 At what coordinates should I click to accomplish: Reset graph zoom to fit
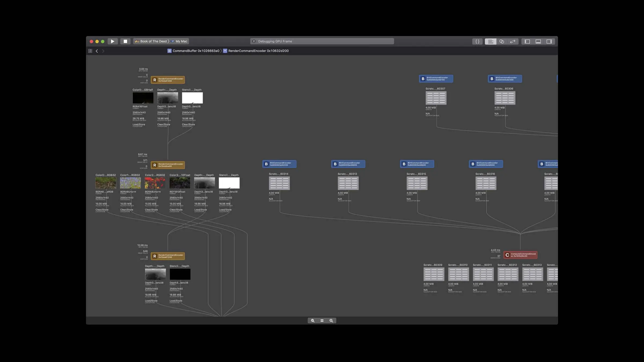[322, 321]
